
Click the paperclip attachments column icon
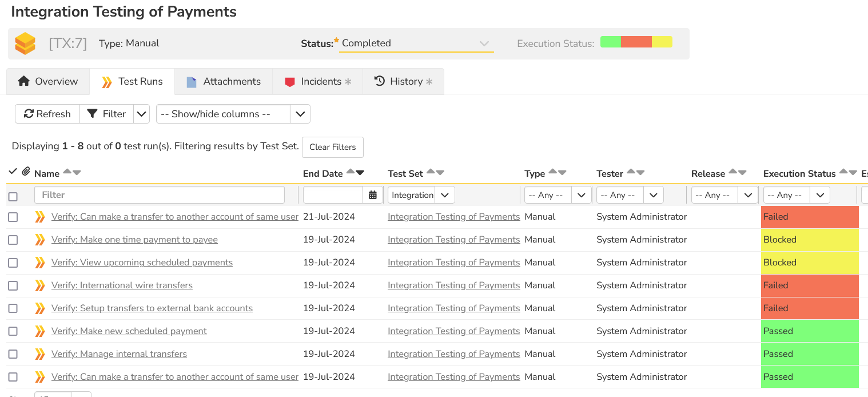point(26,172)
